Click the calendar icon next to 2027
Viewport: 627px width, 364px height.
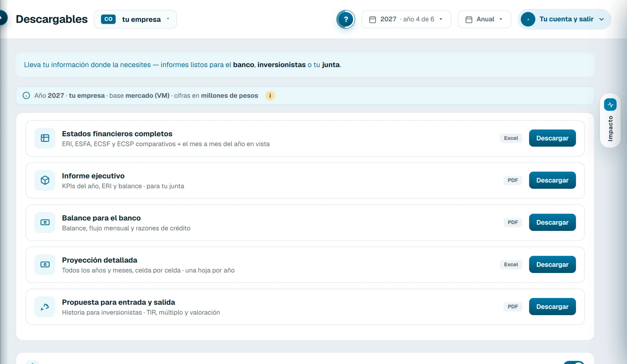click(x=373, y=20)
